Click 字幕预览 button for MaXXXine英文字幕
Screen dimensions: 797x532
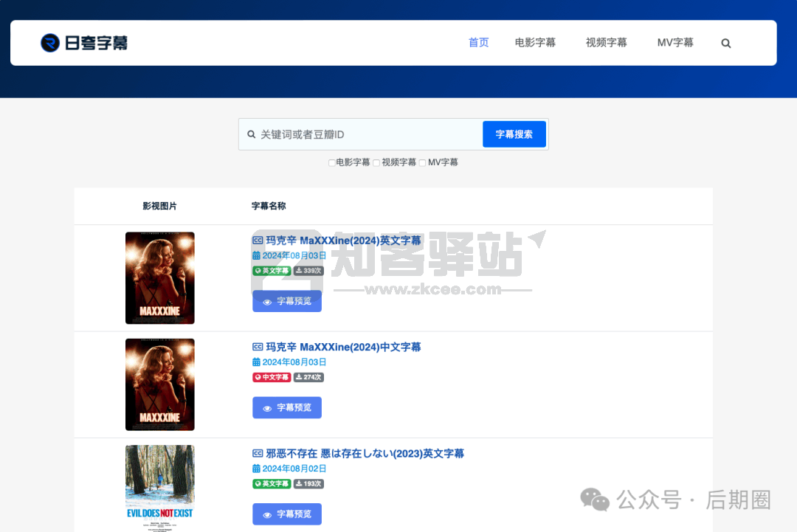point(286,301)
